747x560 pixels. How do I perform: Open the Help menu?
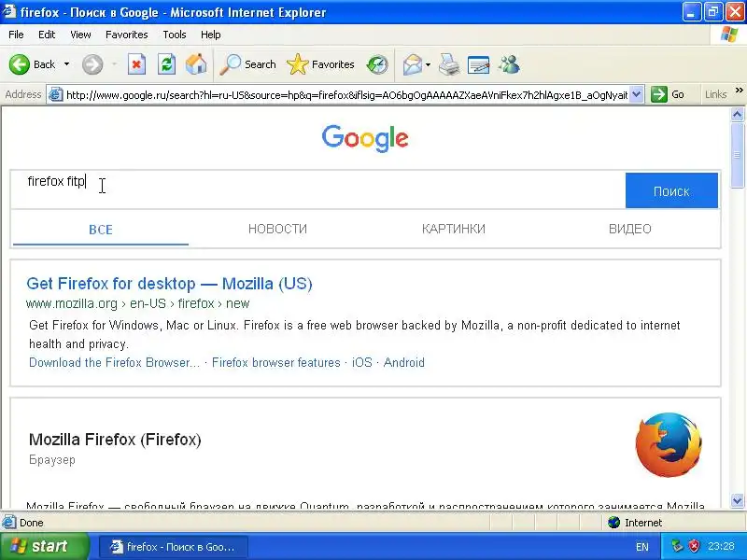pos(211,35)
